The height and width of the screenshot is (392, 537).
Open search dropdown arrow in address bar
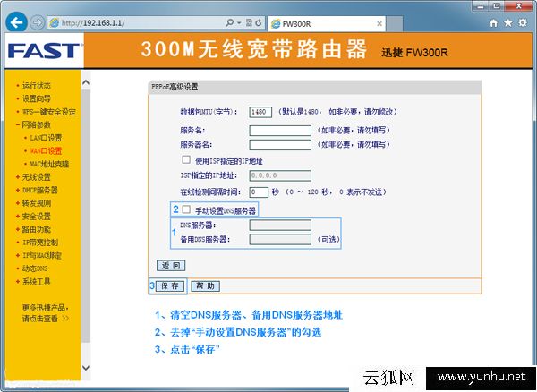pyautogui.click(x=239, y=23)
